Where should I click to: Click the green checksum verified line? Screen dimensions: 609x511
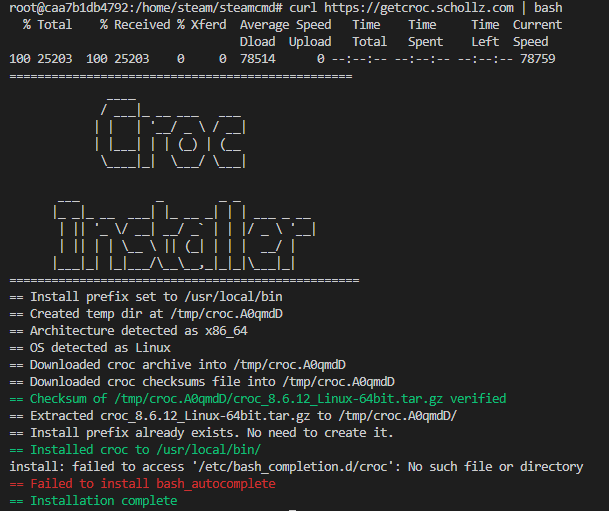tap(258, 399)
